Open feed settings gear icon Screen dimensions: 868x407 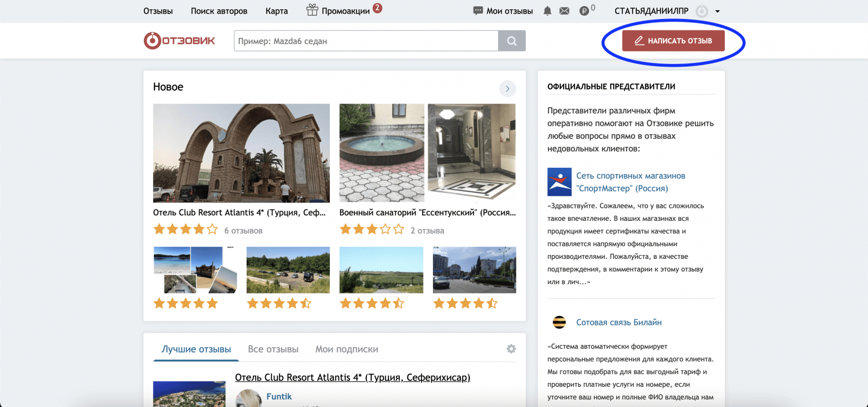(511, 349)
